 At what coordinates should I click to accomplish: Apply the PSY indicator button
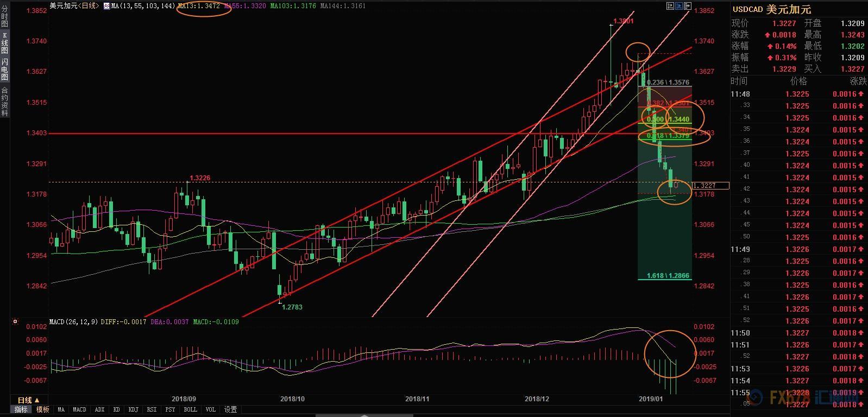pyautogui.click(x=171, y=409)
